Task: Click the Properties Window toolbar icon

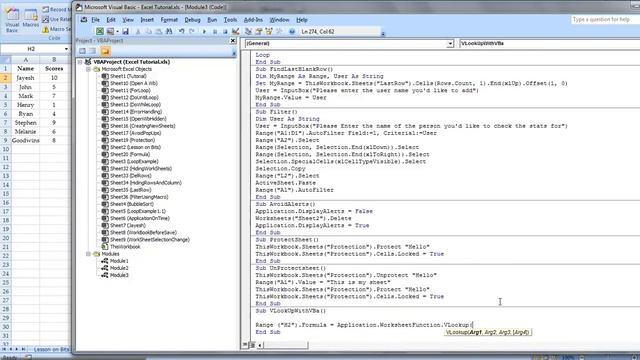Action: coord(258,31)
